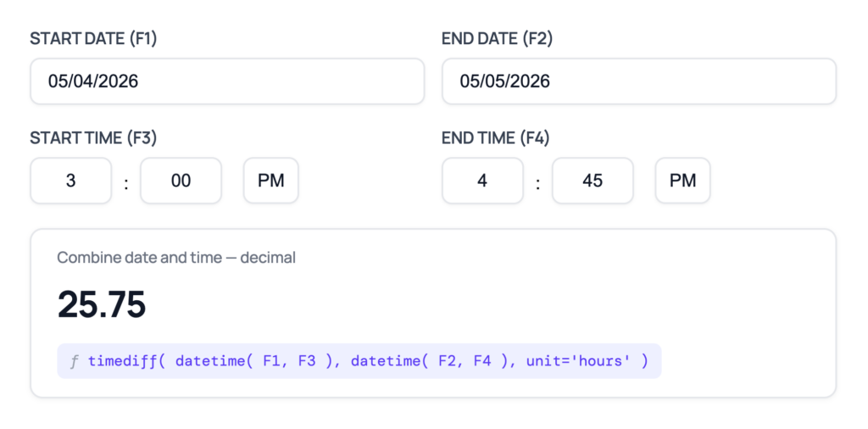Click the result value 25.75
This screenshot has height=429, width=868.
pyautogui.click(x=102, y=304)
